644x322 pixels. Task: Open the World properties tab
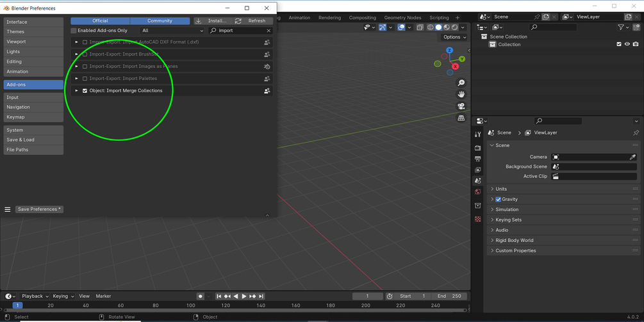(x=477, y=191)
